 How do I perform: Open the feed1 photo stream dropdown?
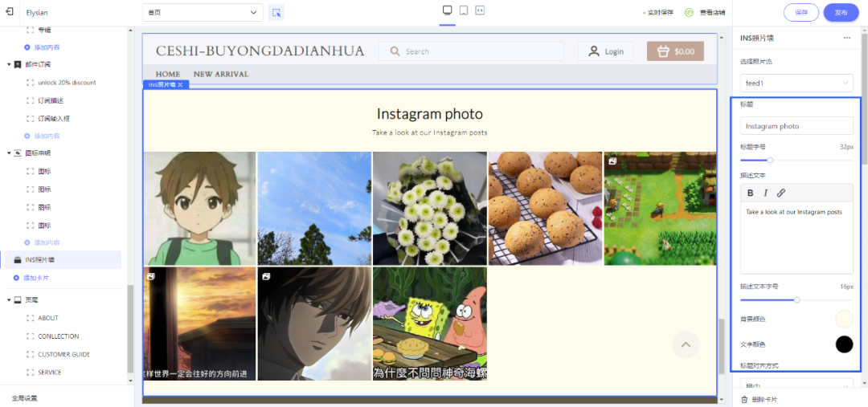tap(796, 83)
